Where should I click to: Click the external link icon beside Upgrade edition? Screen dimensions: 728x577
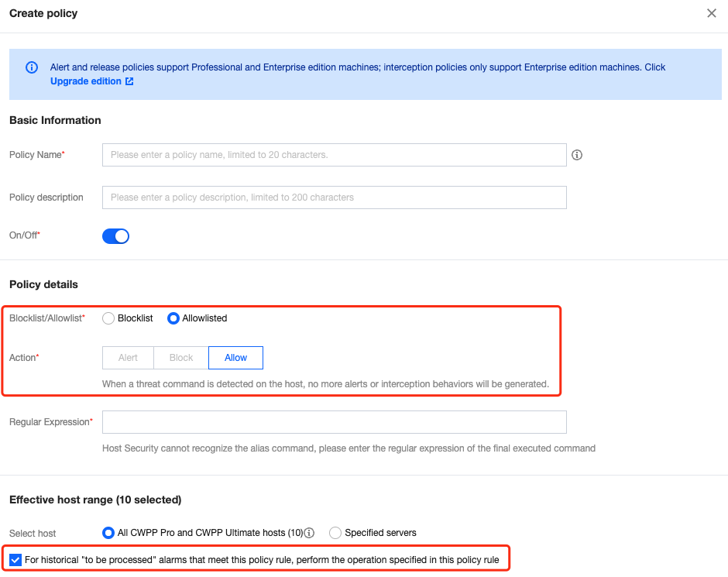129,81
